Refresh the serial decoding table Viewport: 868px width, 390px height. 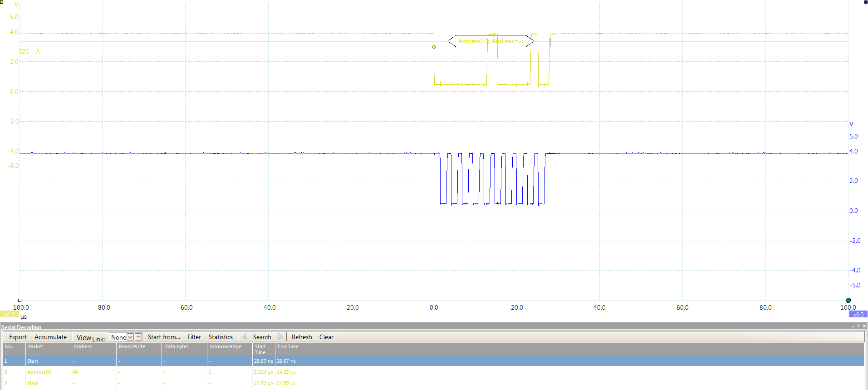[302, 337]
